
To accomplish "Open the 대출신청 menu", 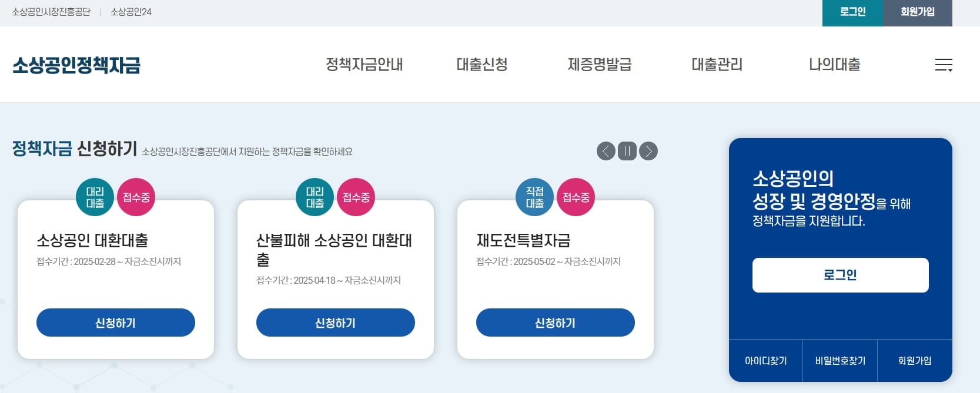I will point(481,65).
